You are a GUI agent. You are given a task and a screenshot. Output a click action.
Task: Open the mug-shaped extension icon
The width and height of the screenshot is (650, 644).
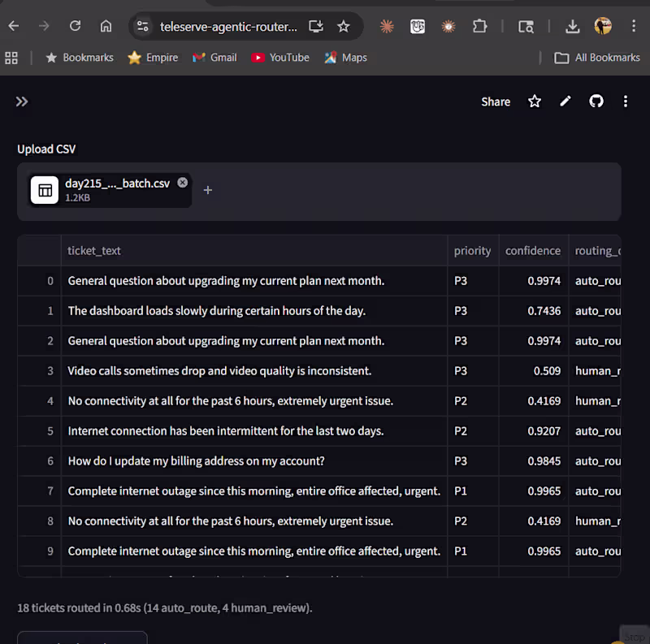point(418,27)
